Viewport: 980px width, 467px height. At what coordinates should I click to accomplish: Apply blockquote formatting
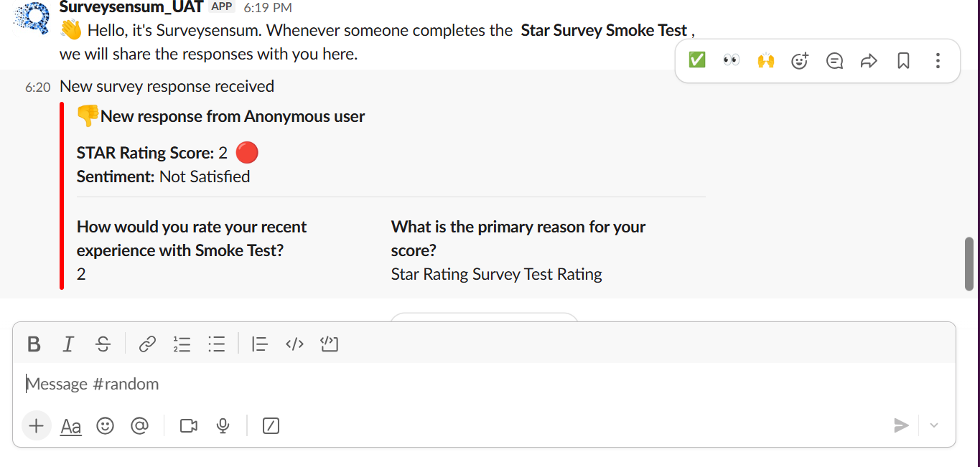260,344
